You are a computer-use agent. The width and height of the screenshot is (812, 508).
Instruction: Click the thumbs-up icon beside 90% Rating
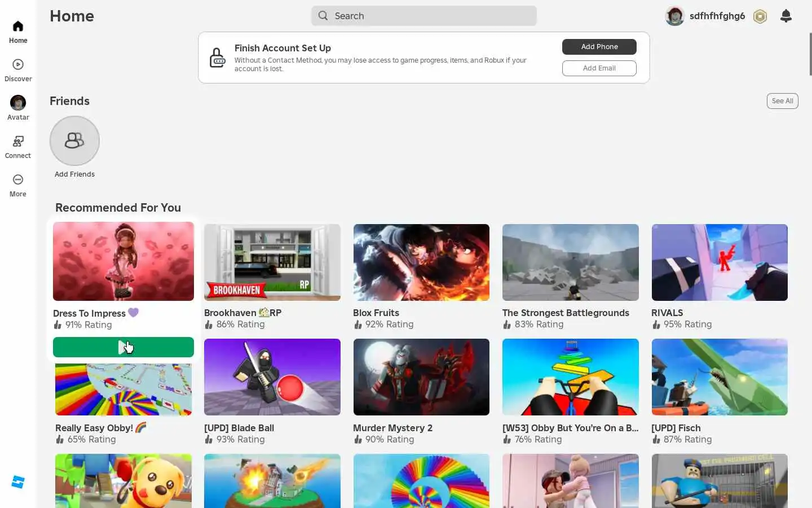358,439
